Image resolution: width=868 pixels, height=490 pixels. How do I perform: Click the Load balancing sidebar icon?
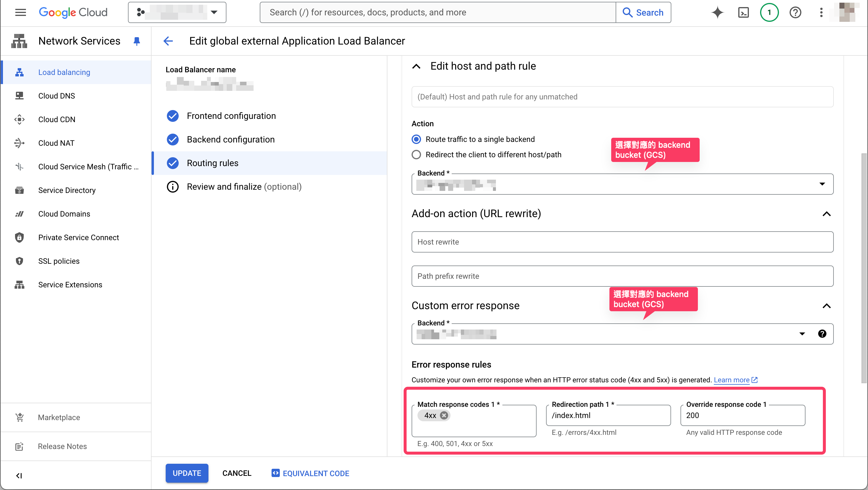19,72
